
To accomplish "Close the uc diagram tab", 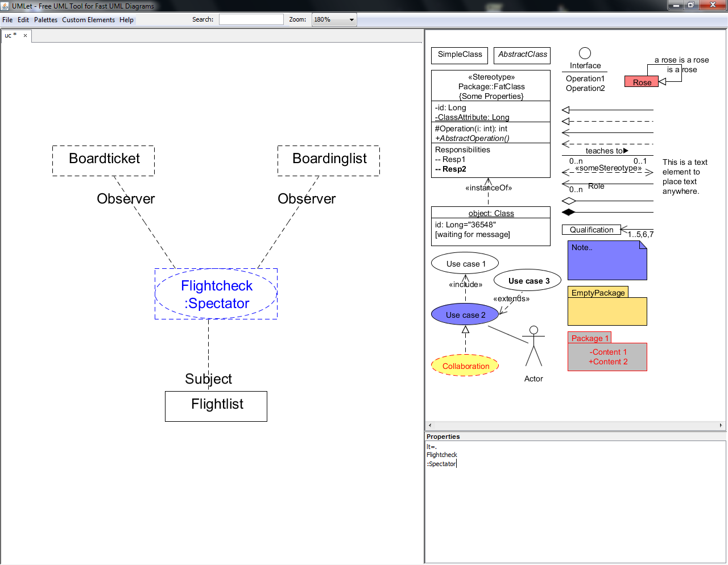I will (x=25, y=35).
